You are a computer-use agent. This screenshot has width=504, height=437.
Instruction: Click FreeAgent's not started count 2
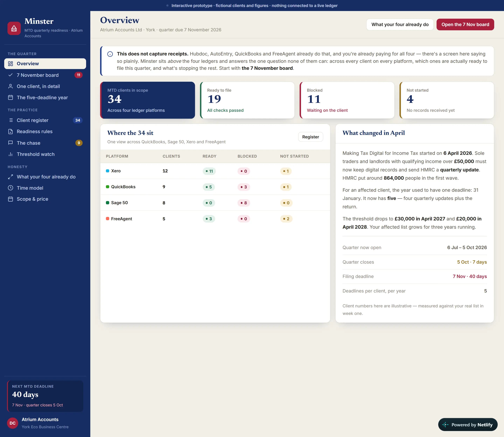point(286,219)
